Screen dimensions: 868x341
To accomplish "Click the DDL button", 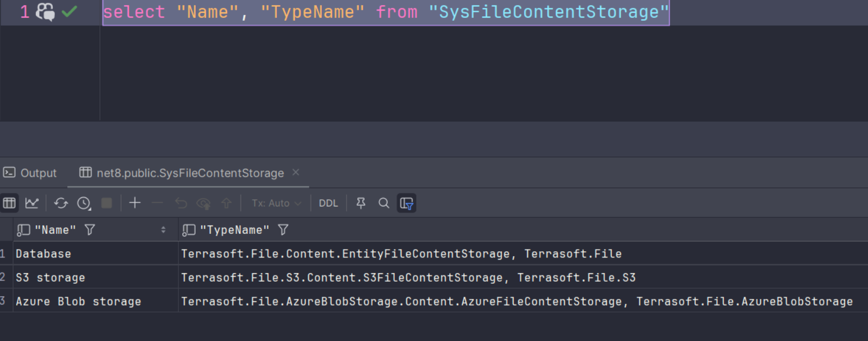I will click(329, 203).
